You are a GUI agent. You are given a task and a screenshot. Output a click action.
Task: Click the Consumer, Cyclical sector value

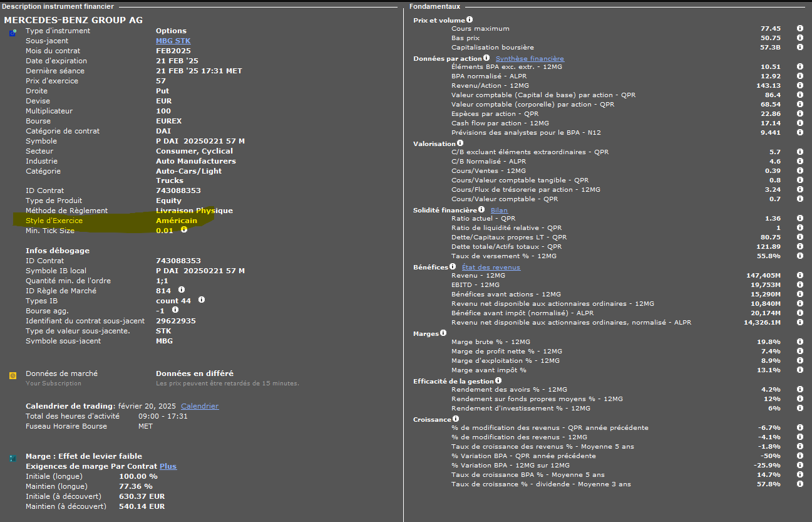(x=194, y=151)
